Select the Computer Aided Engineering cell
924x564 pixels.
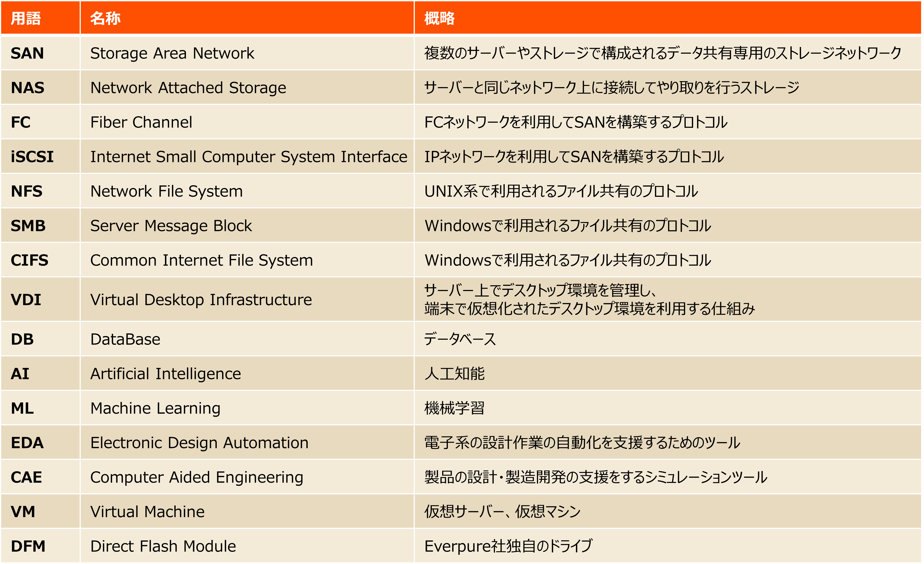click(x=196, y=477)
